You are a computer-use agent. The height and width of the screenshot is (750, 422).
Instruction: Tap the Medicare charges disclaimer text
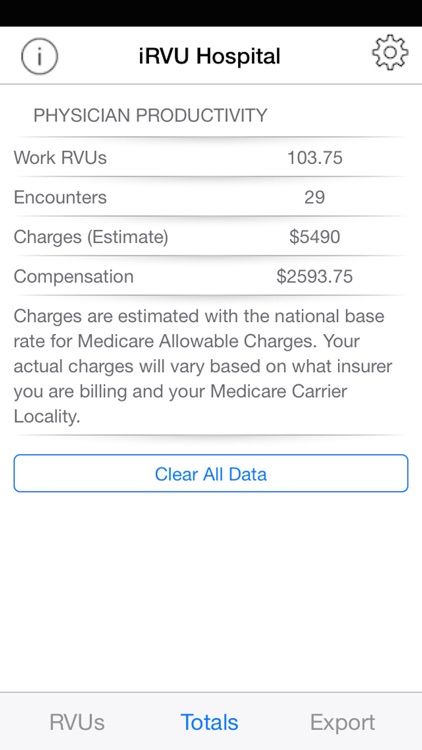point(205,366)
